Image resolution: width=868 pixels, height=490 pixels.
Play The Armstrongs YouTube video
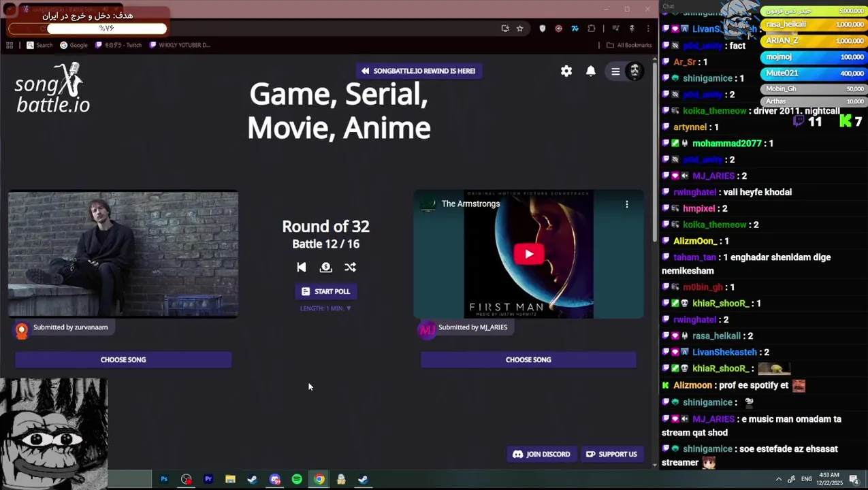pyautogui.click(x=528, y=255)
